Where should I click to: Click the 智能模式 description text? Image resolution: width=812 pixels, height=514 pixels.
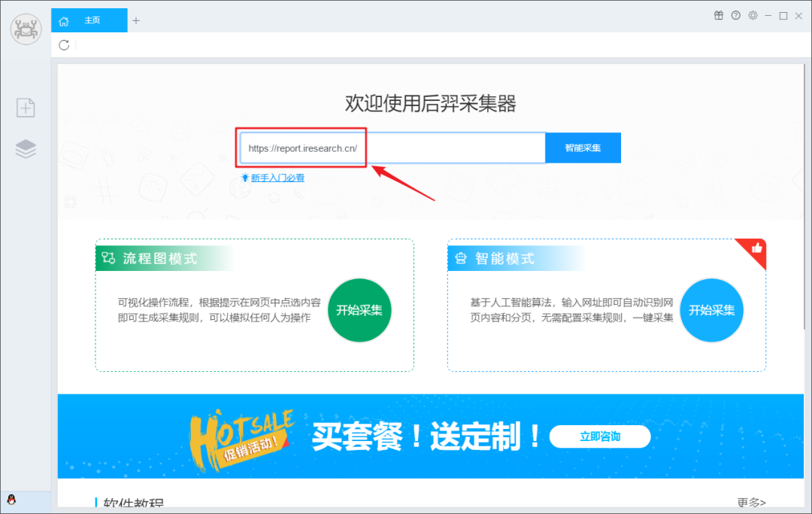pos(571,310)
